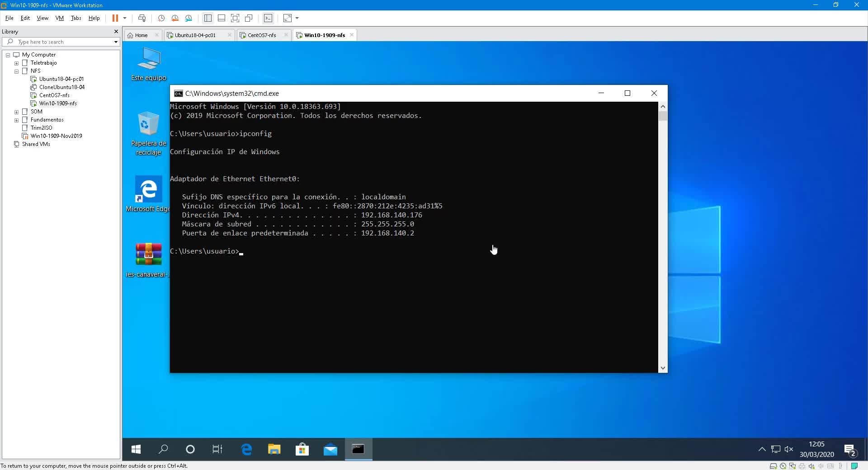Click the cmd taskbar button

pos(359,449)
